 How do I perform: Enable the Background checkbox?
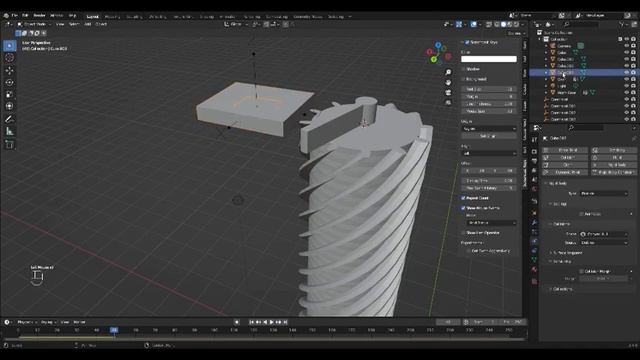pyautogui.click(x=463, y=79)
